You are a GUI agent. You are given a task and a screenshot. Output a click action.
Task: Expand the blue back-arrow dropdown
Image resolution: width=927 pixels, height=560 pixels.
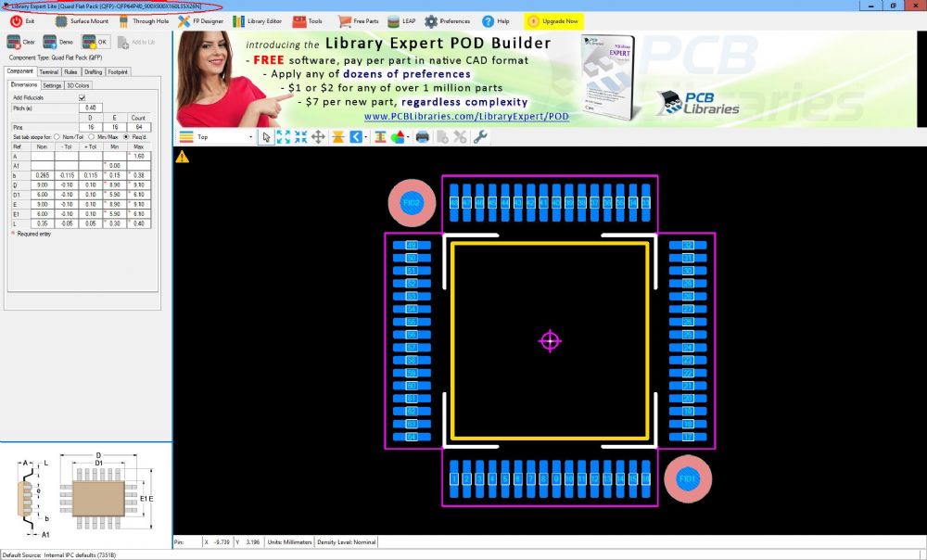point(364,137)
